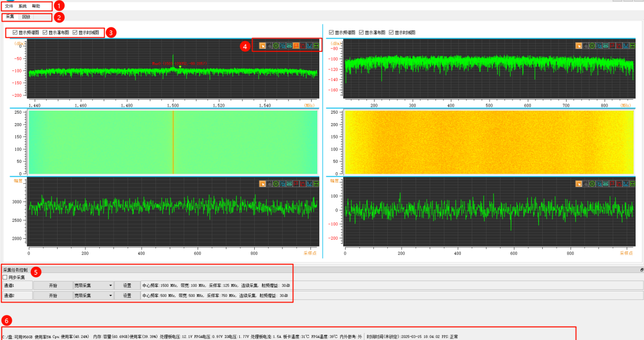Open the 文件 menu
This screenshot has width=644, height=340.
pyautogui.click(x=9, y=6)
